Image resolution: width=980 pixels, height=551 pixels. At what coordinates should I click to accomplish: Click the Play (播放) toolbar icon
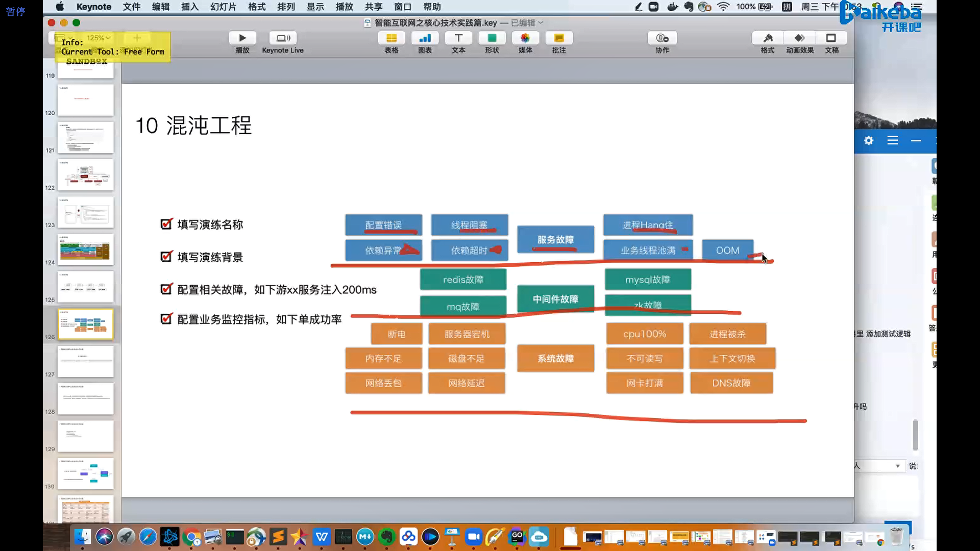[242, 38]
